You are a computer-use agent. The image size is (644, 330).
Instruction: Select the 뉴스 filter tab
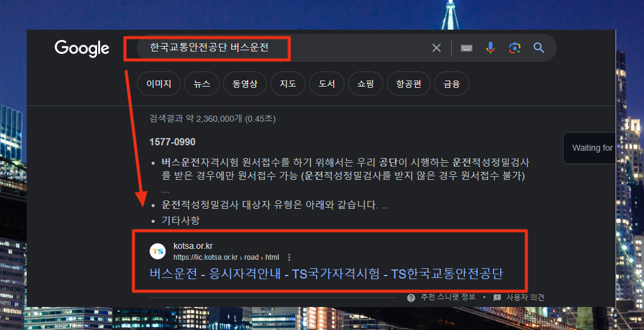click(202, 84)
